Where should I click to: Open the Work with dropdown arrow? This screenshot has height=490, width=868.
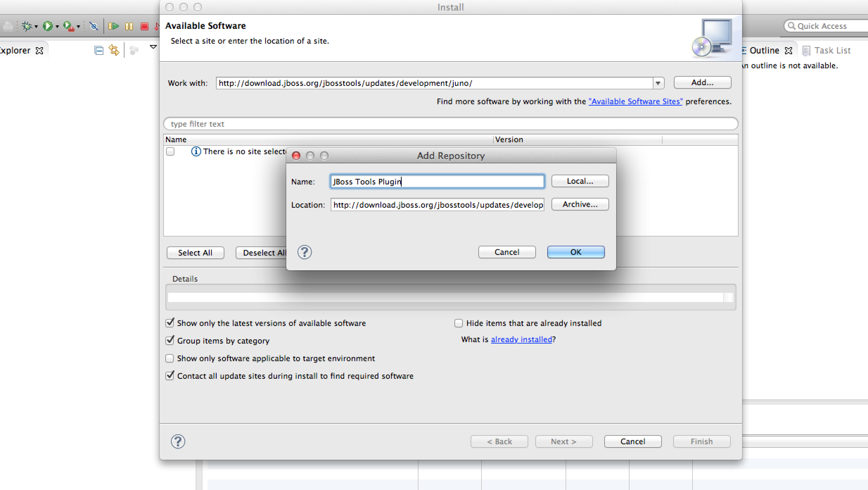658,83
